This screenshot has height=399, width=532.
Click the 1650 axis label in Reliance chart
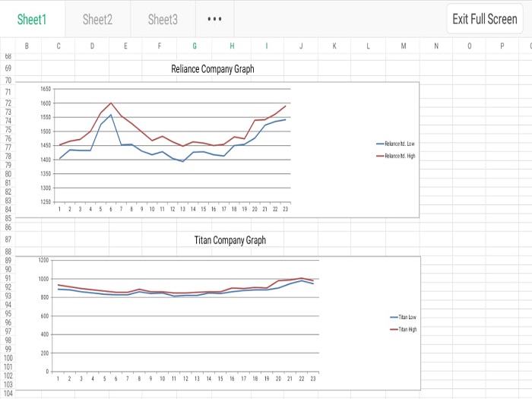point(46,89)
